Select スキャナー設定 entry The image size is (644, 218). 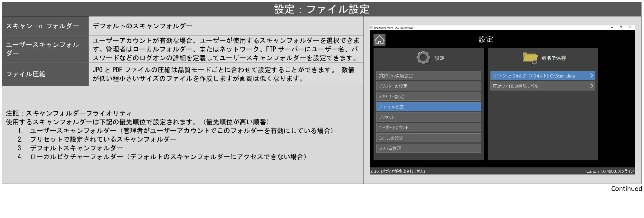pyautogui.click(x=429, y=96)
